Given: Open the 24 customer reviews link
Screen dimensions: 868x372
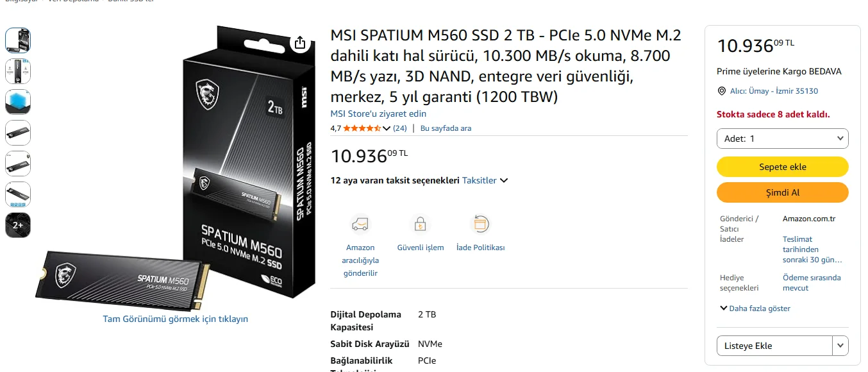Looking at the screenshot, I should (400, 128).
